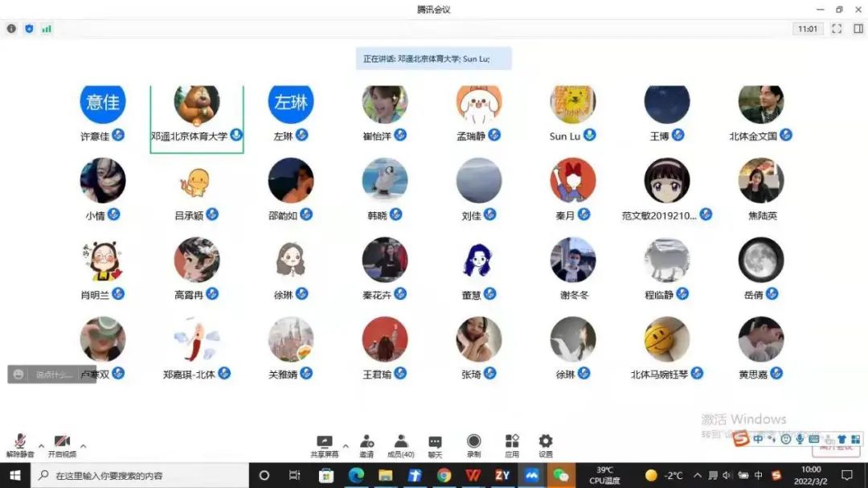
Task: Open the Share Screen button
Action: click(x=325, y=446)
